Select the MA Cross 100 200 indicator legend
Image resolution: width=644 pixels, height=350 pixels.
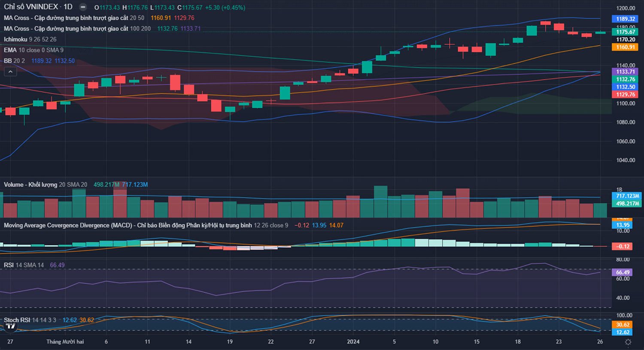(77, 29)
